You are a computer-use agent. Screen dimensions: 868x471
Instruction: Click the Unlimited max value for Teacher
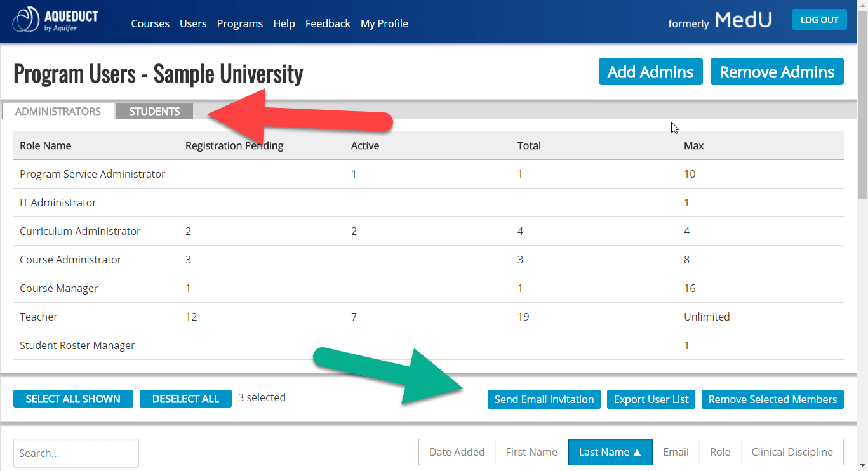[707, 317]
